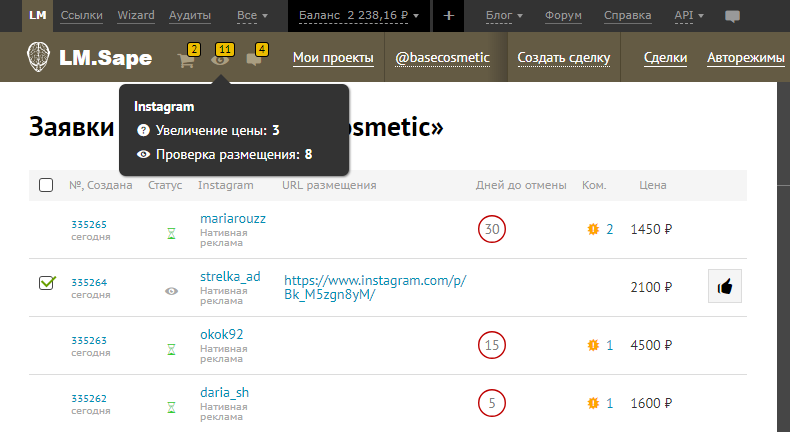This screenshot has height=432, width=790.
Task: Click comment count 2 for mariarouzz
Action: 610,229
